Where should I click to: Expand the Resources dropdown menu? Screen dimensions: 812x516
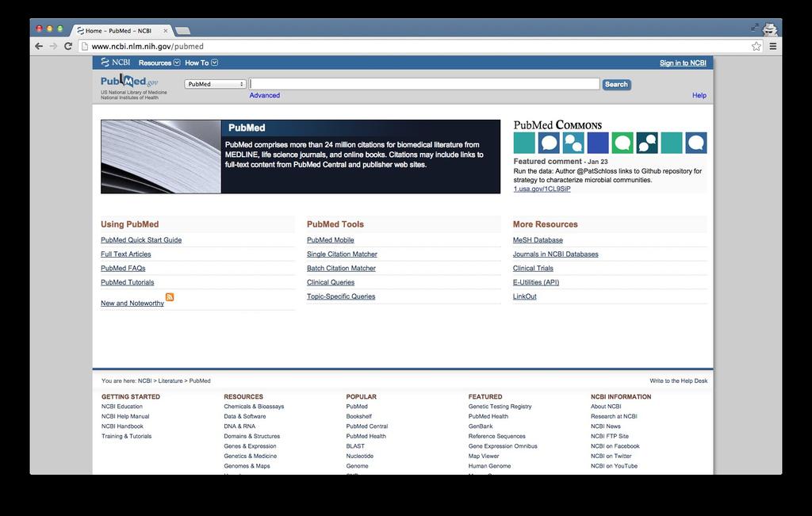click(159, 63)
